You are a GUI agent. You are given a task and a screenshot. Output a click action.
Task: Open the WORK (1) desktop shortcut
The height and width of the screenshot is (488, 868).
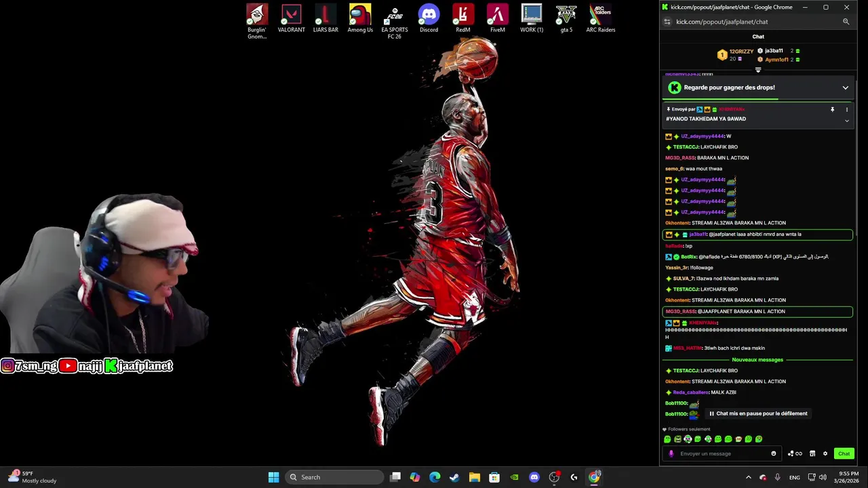[532, 18]
